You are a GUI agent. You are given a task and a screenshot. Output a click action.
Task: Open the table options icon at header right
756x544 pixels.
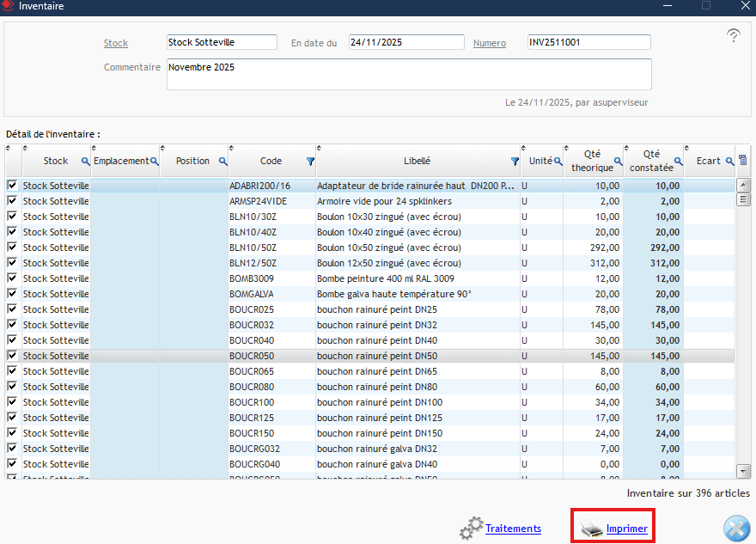tap(743, 161)
